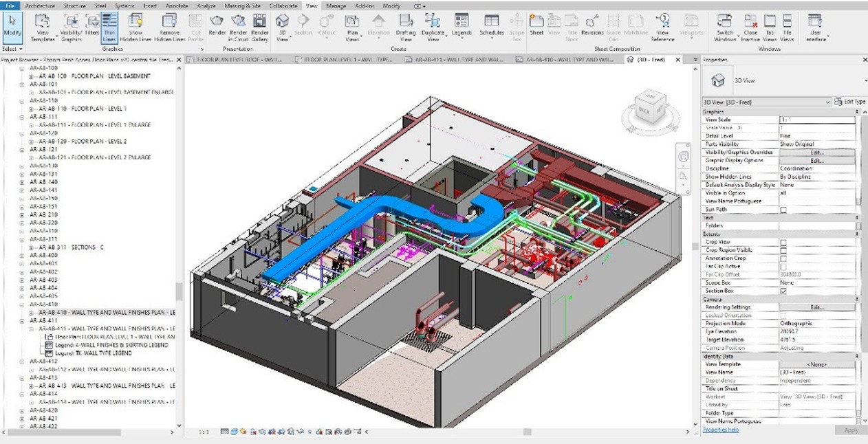Click Edit for Visibility/Graphics Overrides
The width and height of the screenshot is (868, 444).
[x=816, y=153]
